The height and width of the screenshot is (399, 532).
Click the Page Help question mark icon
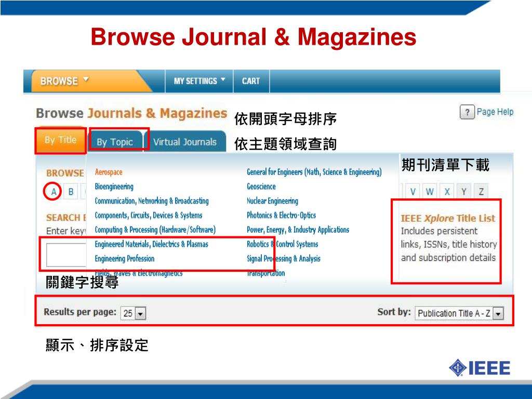point(467,112)
